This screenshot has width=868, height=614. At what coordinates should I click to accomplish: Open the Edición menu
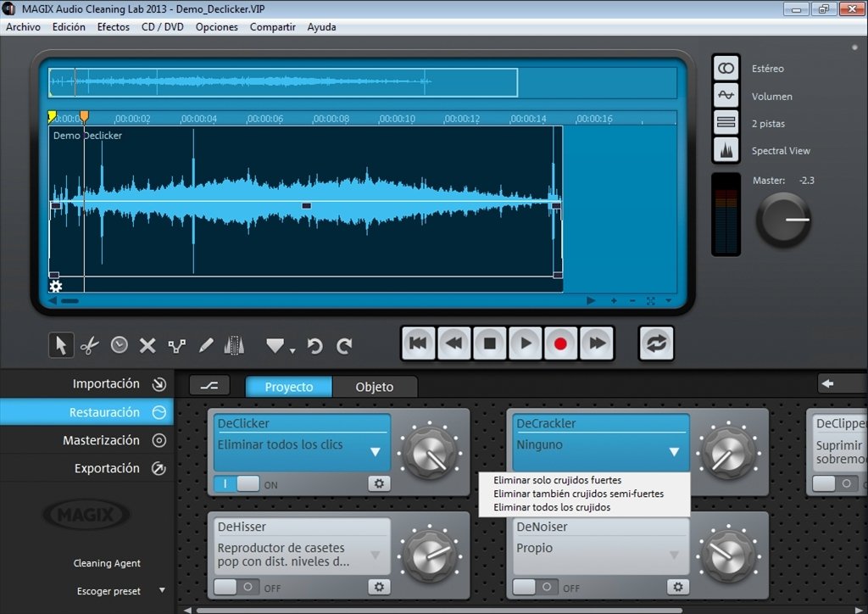tap(69, 27)
